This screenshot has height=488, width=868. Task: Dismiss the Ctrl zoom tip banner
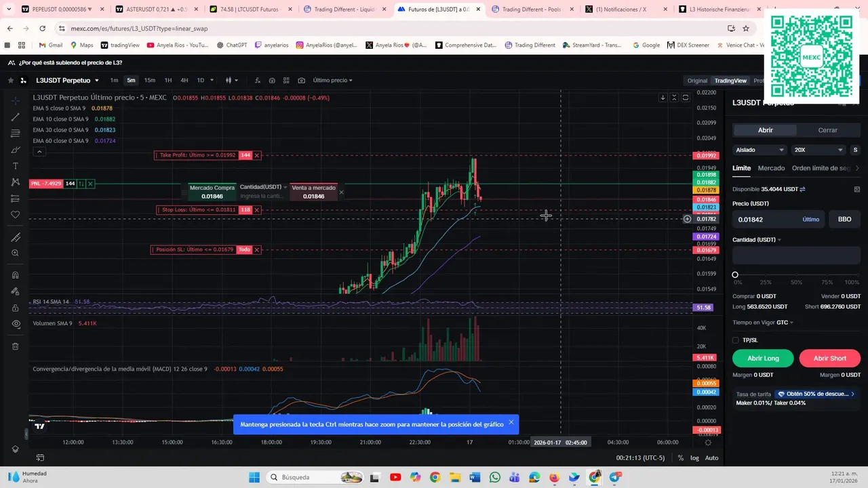point(511,422)
